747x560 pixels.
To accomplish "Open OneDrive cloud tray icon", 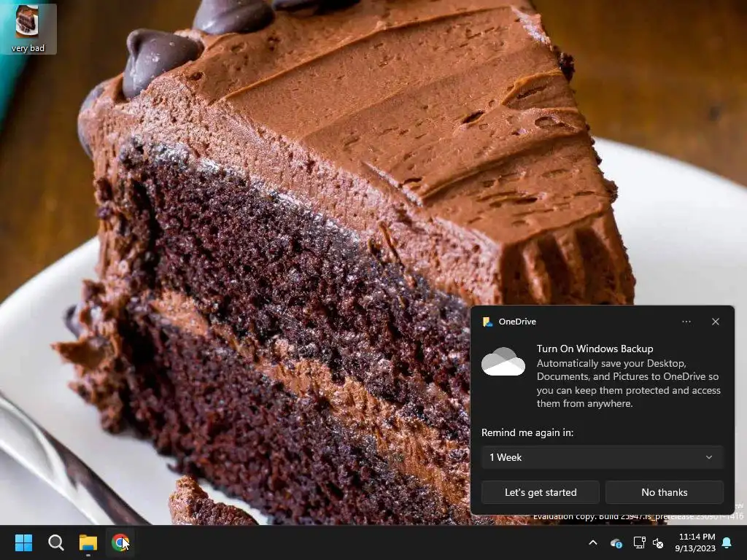I will coord(616,542).
